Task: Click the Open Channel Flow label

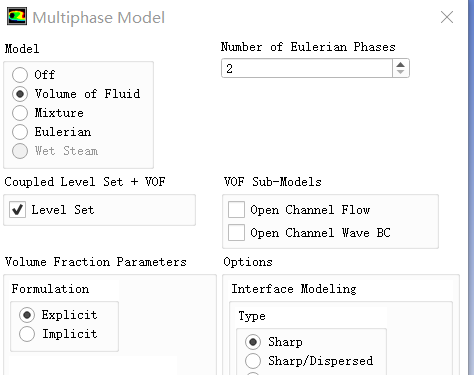Action: coord(310,210)
